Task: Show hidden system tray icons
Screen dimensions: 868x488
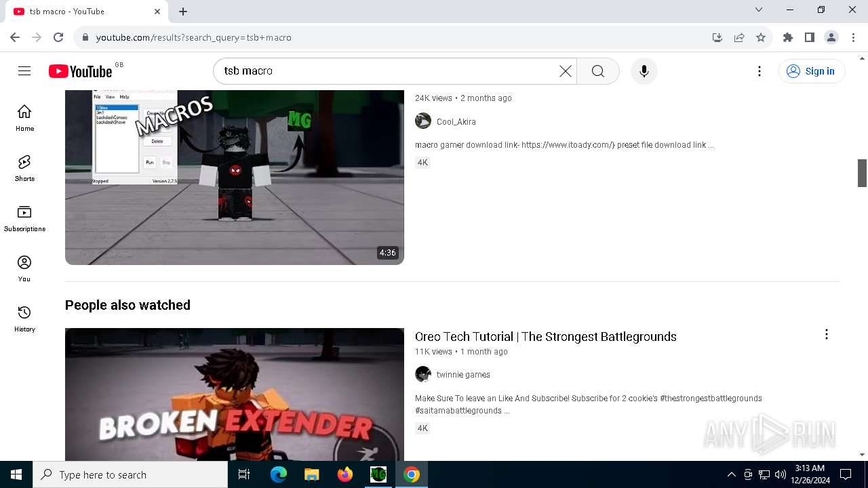Action: pos(731,474)
